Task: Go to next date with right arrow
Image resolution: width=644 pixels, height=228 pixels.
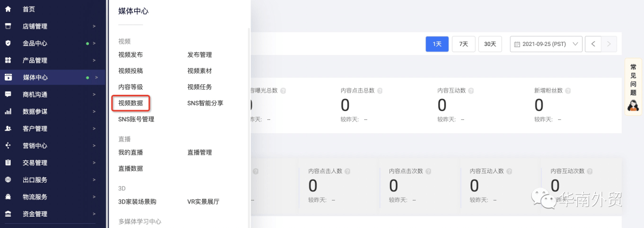Action: (609, 44)
